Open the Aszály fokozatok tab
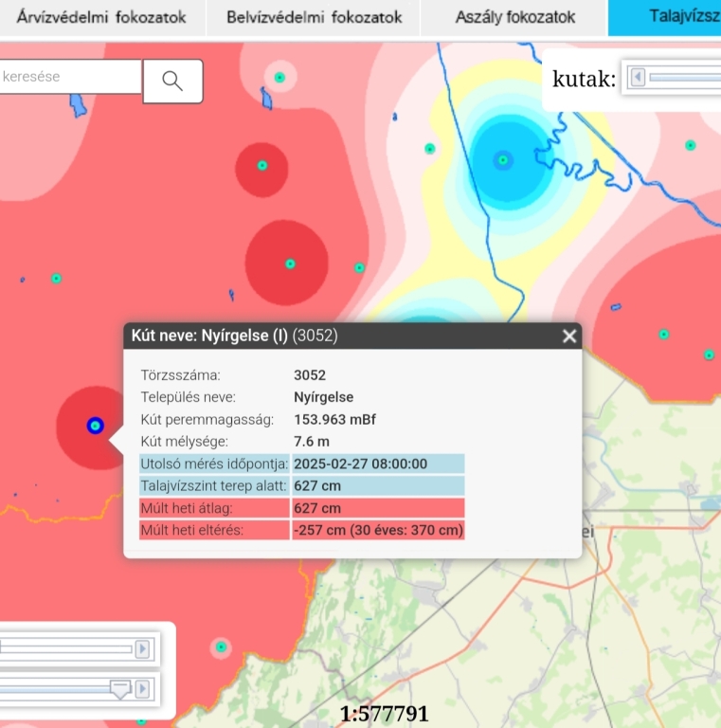Viewport: 721px width, 728px height. pyautogui.click(x=514, y=18)
